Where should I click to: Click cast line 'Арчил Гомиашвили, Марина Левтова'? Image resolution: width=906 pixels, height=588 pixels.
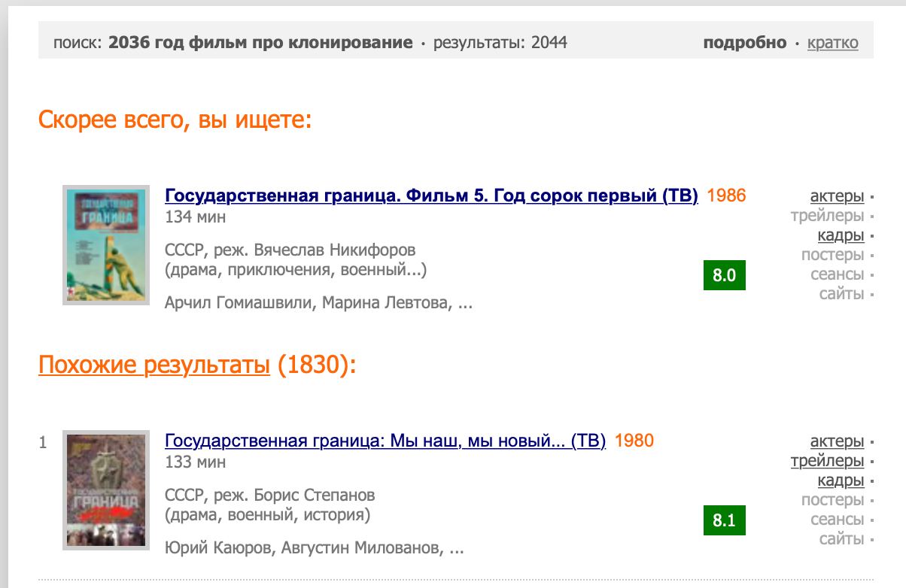click(x=309, y=304)
